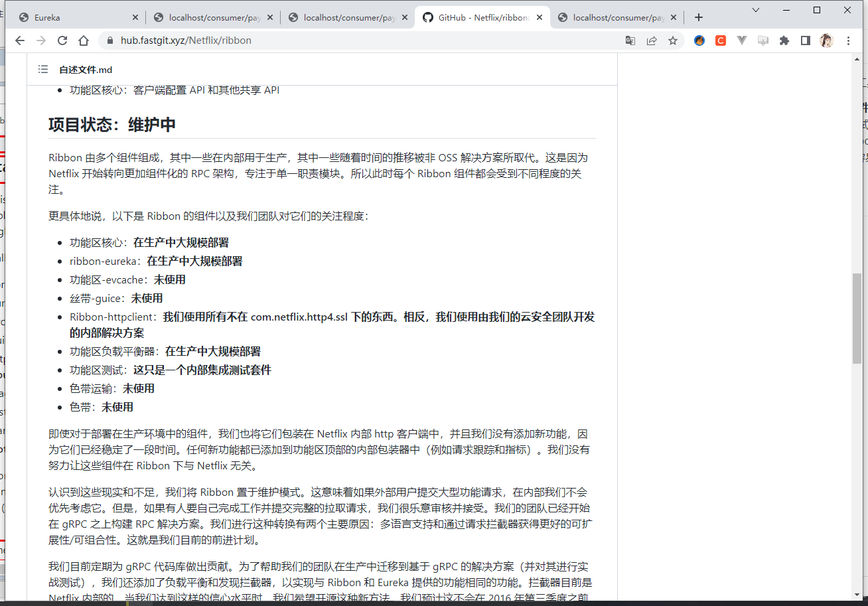Open the extensions puzzle icon
Viewport: 868px width, 606px height.
784,40
